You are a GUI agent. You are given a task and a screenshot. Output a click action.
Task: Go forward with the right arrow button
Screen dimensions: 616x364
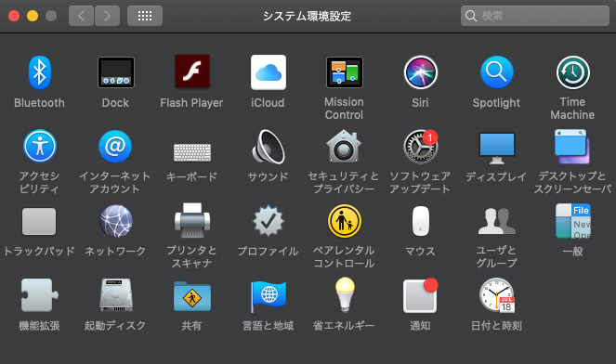tap(107, 16)
